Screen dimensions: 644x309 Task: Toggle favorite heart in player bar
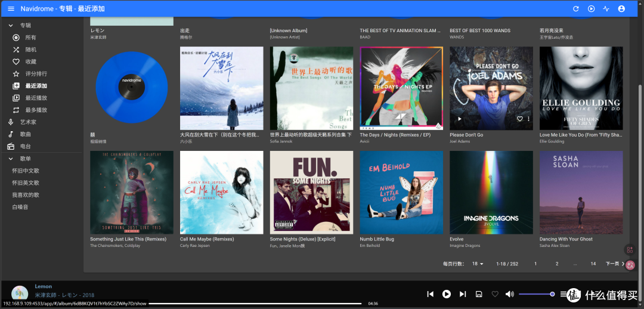(495, 294)
